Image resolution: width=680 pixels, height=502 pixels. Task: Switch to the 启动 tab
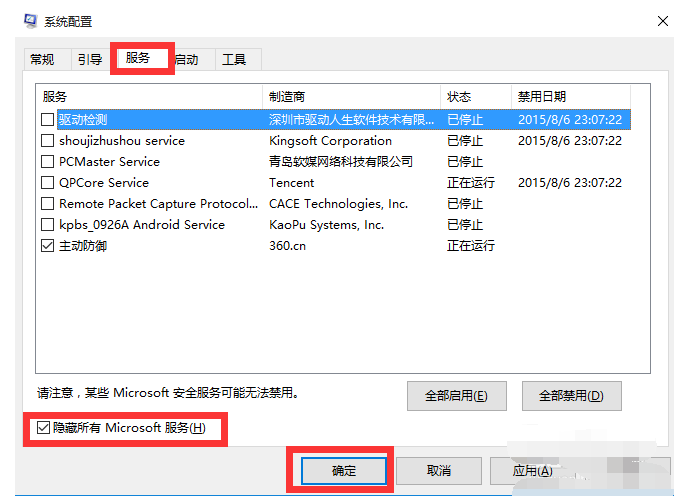[x=187, y=60]
